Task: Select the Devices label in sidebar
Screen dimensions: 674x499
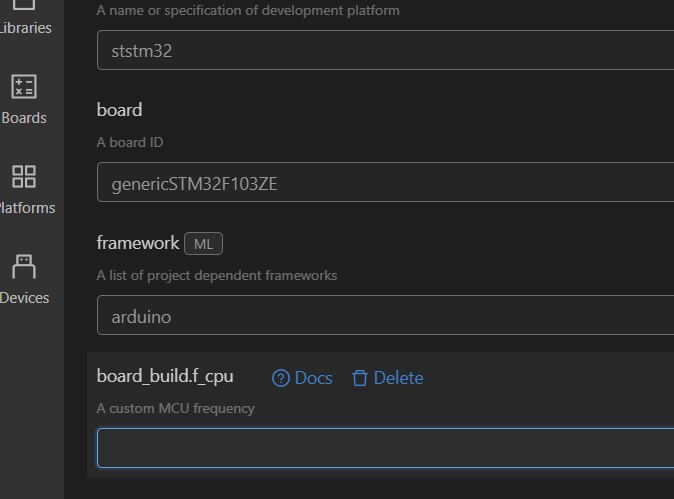Action: [25, 298]
